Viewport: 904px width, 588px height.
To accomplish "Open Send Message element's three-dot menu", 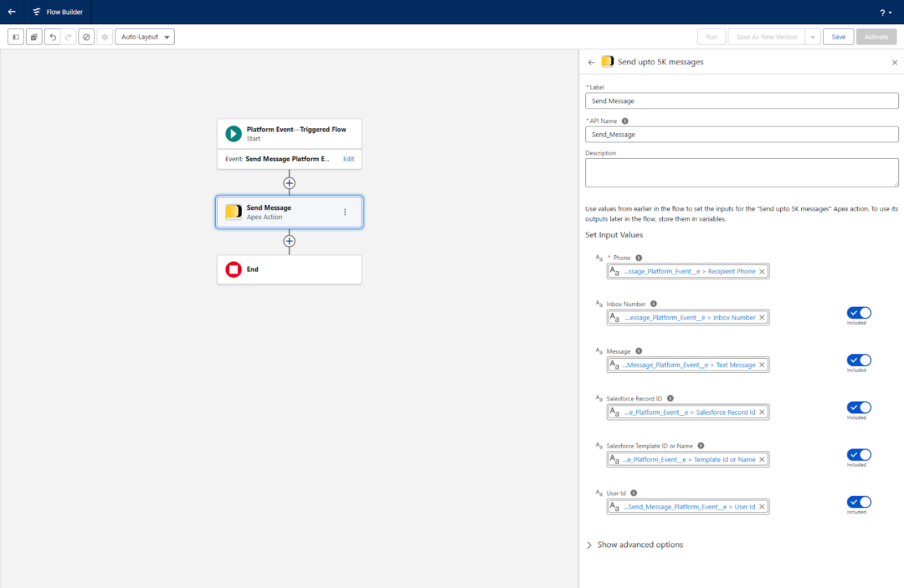I will click(345, 212).
